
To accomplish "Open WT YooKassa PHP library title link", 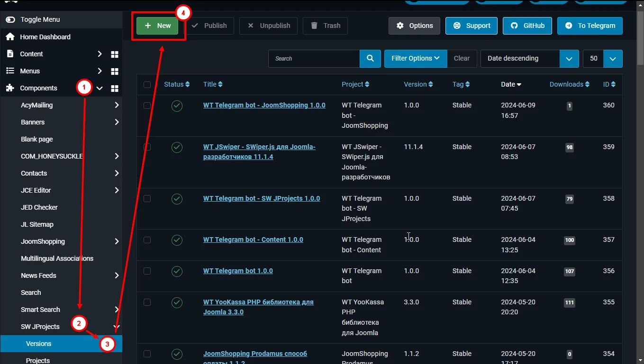I will click(x=258, y=307).
